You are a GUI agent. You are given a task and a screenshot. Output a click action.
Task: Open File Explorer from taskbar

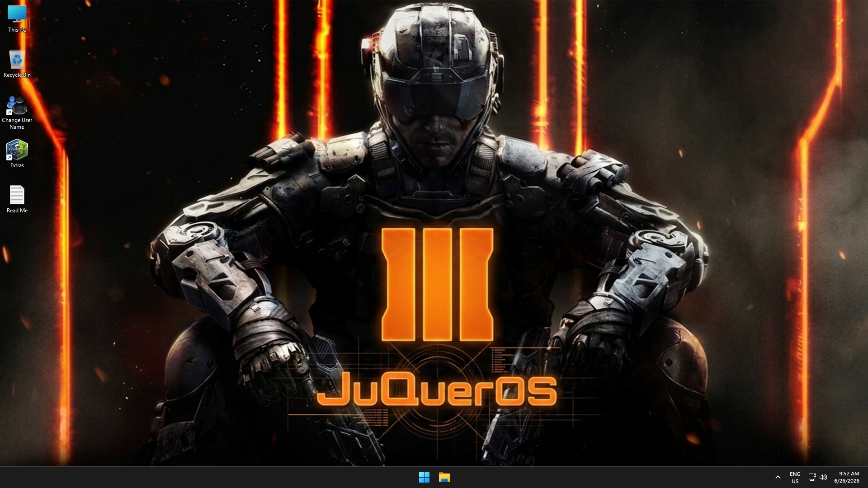[x=444, y=477]
